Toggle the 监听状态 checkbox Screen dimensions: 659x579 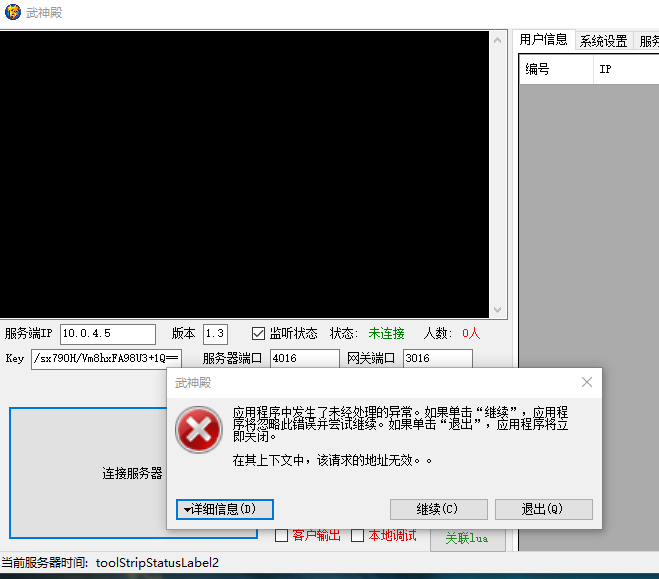click(x=258, y=333)
